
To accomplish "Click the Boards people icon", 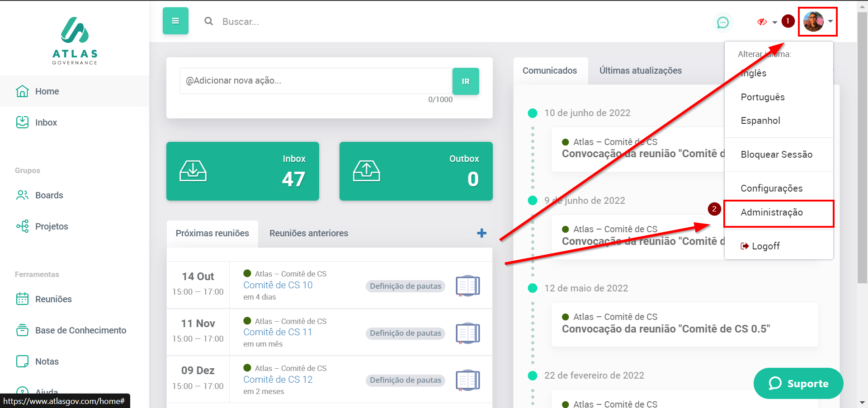I will pyautogui.click(x=22, y=195).
